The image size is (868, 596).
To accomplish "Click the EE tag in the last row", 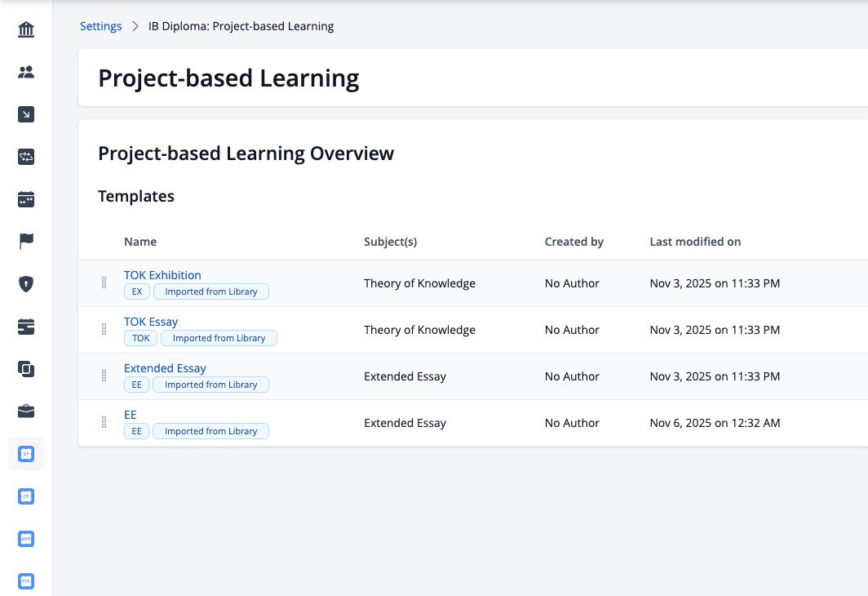I will tap(137, 431).
